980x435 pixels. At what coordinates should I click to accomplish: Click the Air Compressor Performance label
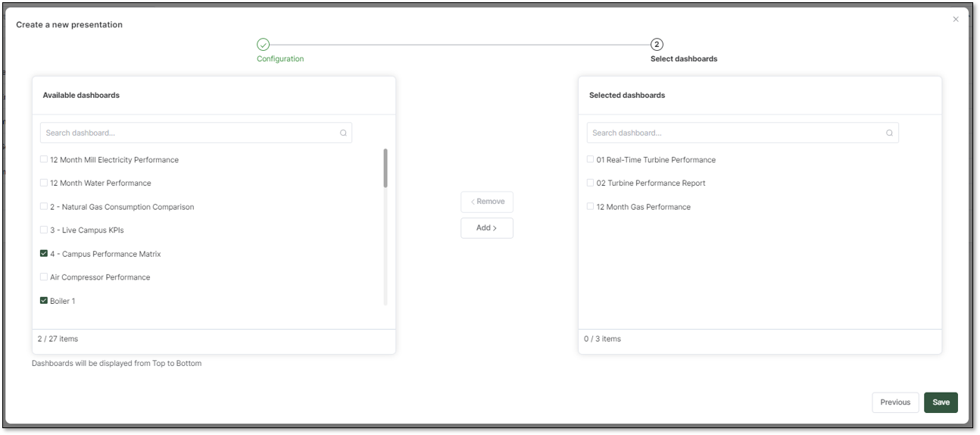tap(100, 277)
